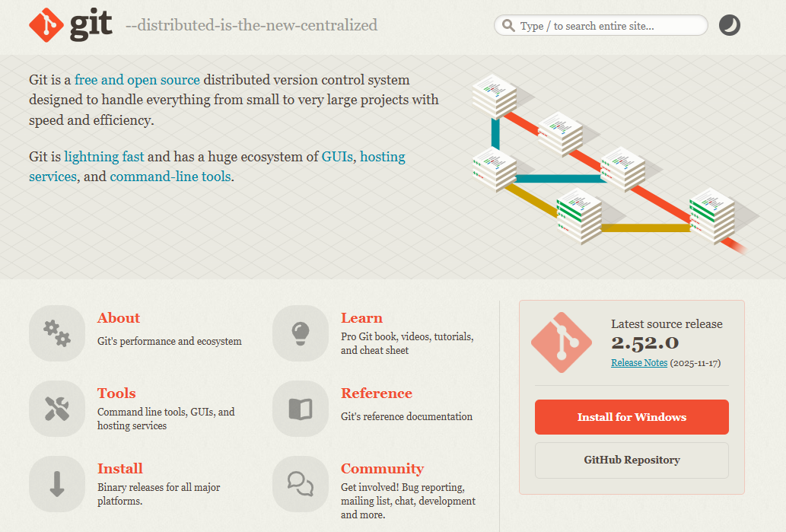
Task: Open the Learn heading link
Action: pyautogui.click(x=361, y=318)
